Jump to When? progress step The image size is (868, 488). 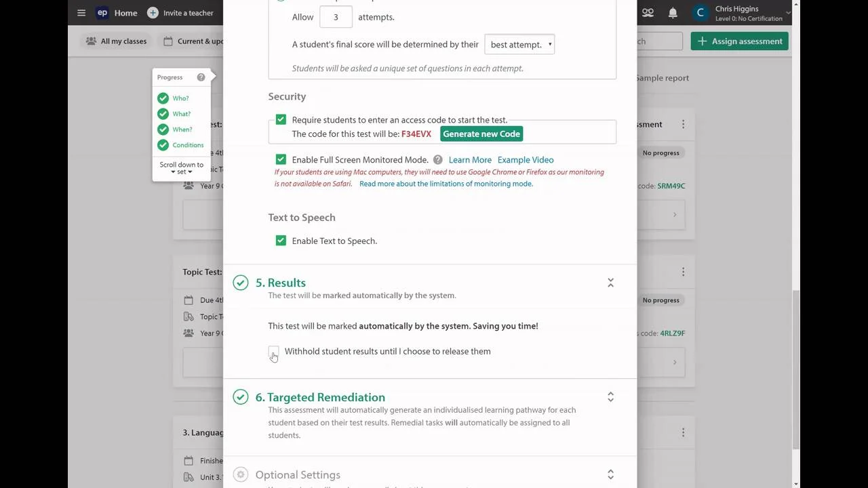click(x=182, y=129)
